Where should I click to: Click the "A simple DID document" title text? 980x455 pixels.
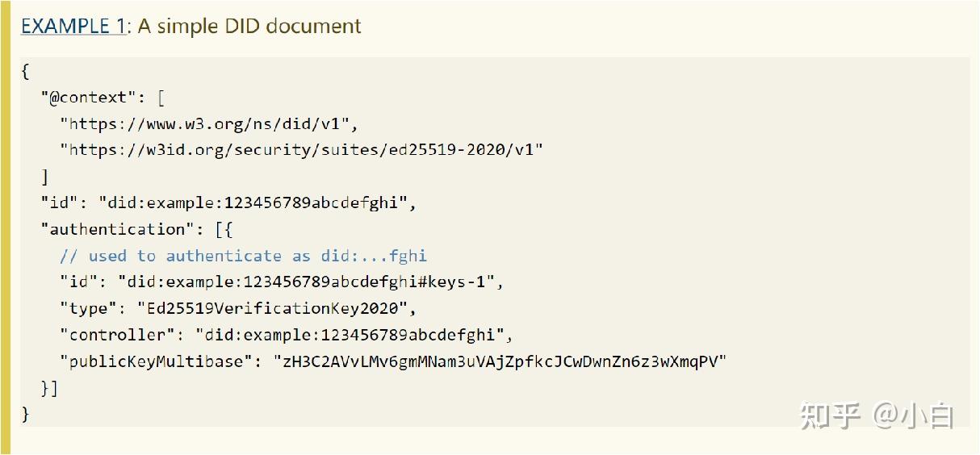[x=249, y=26]
